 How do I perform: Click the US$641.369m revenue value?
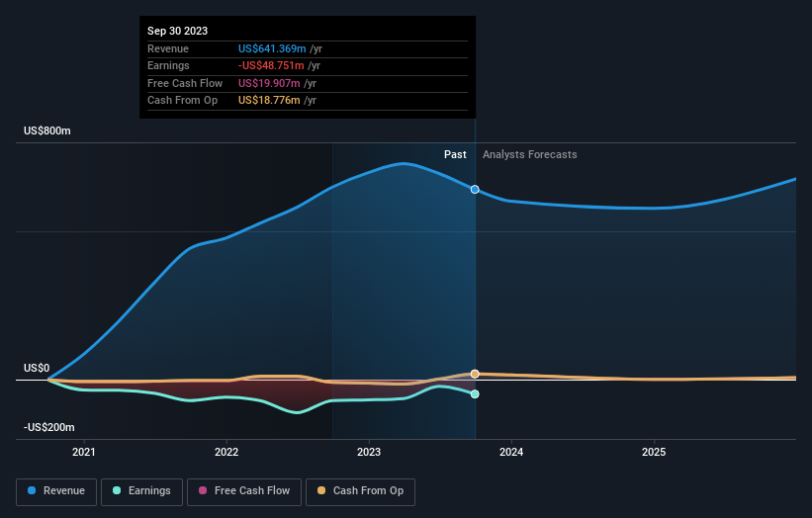pyautogui.click(x=272, y=48)
